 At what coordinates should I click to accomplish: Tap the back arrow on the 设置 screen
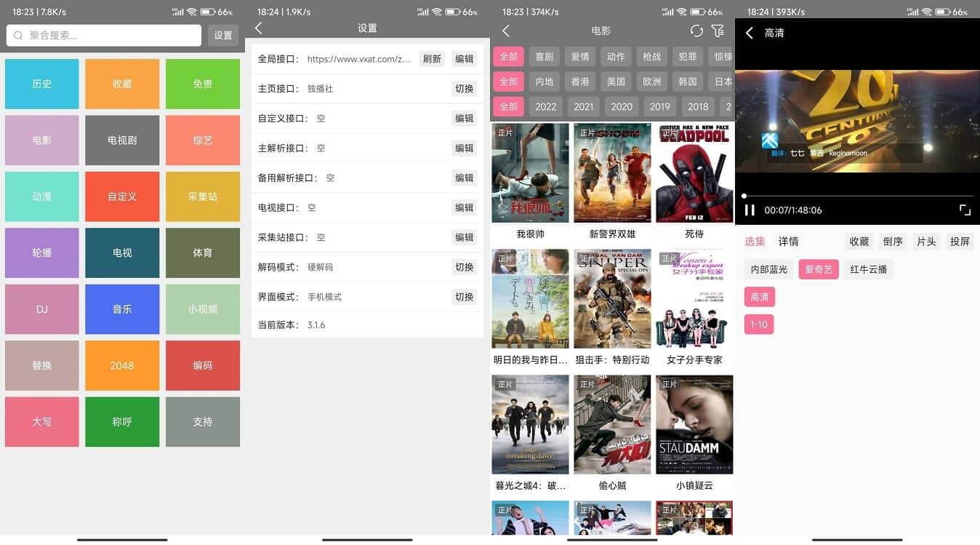(x=258, y=28)
